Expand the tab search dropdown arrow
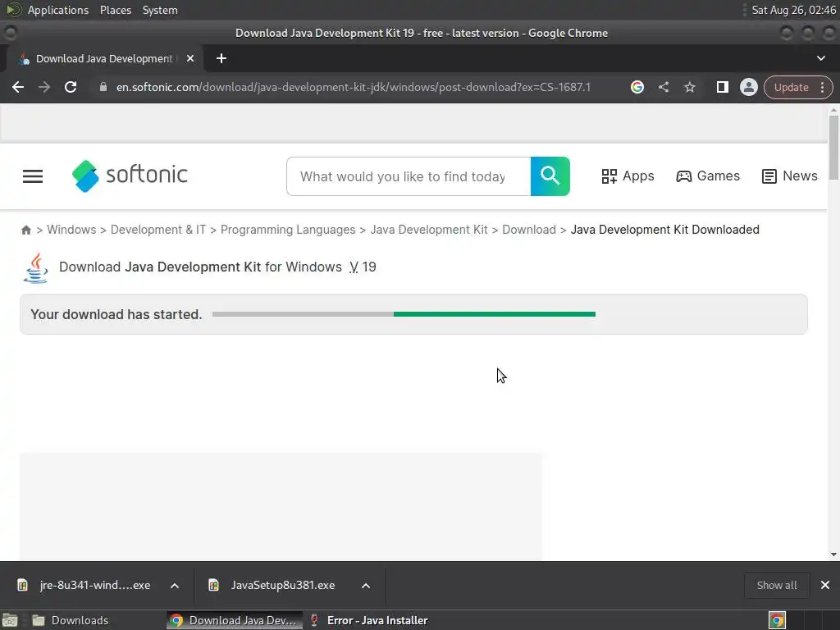This screenshot has width=840, height=630. [x=820, y=58]
